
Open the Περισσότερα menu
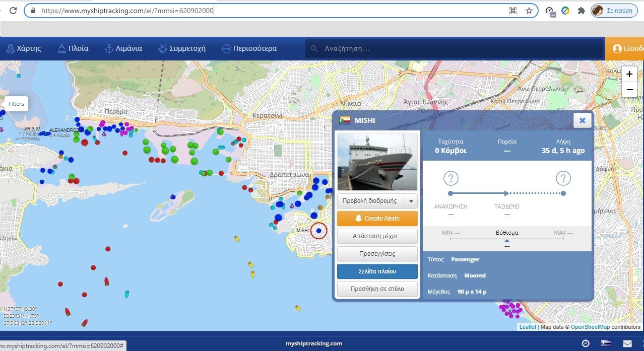pos(249,49)
